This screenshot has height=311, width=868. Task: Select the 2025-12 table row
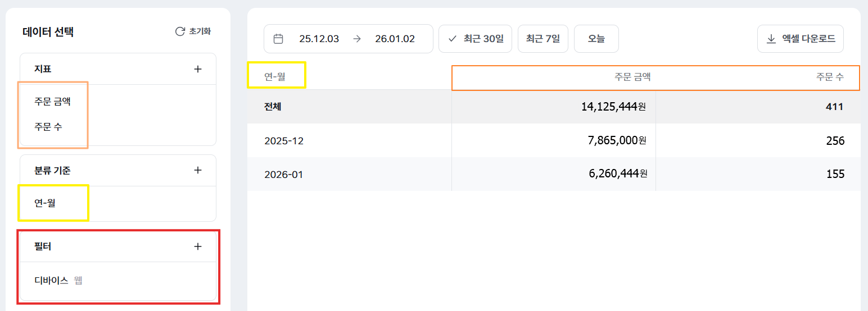[284, 140]
